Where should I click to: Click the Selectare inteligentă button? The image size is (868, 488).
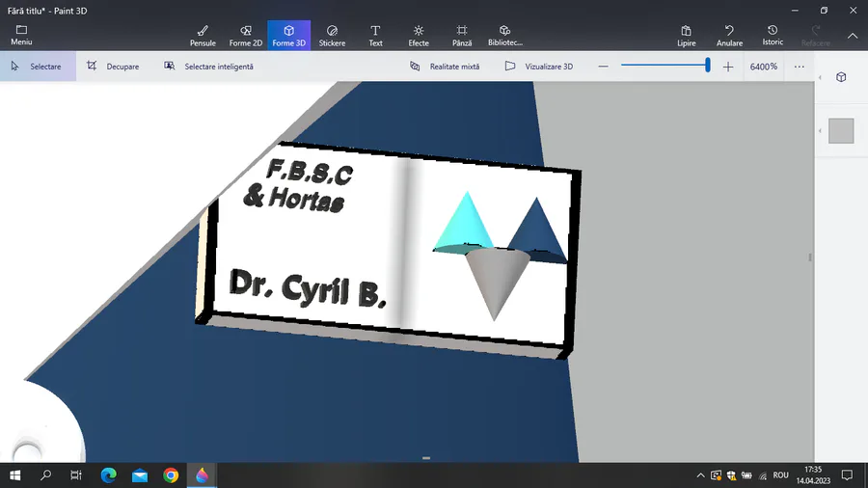tap(208, 67)
